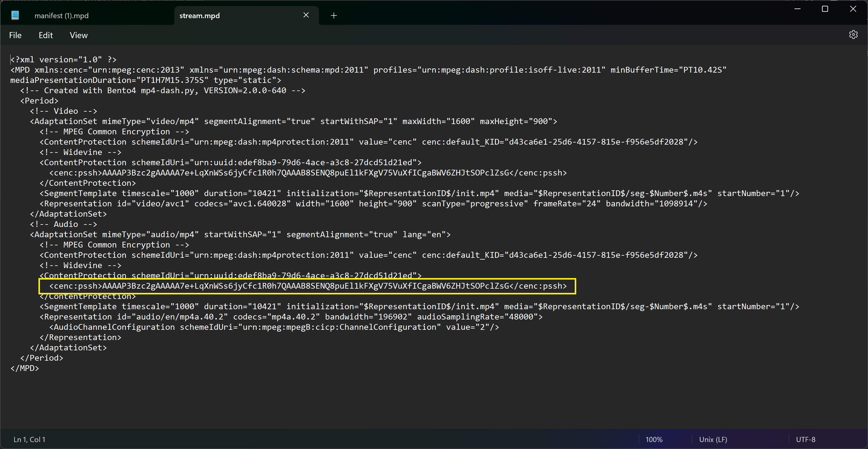Close the Notepad window
Viewport: 868px width, 449px height.
(x=853, y=9)
